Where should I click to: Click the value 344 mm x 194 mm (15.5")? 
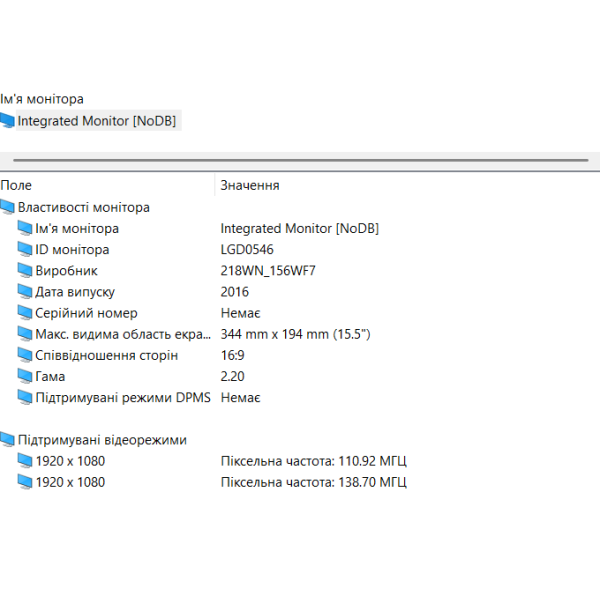(295, 334)
